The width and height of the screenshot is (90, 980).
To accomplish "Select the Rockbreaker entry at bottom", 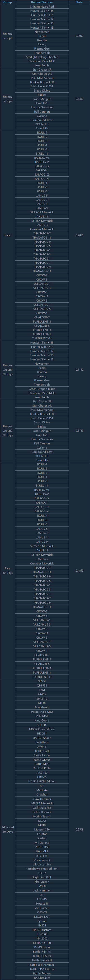I will [42, 978].
